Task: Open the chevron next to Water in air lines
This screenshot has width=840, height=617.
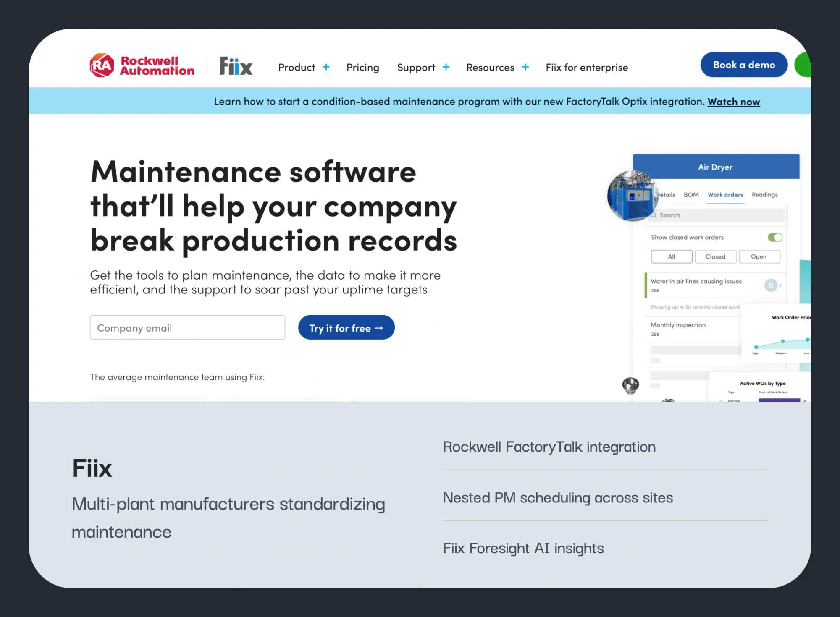Action: pos(780,285)
